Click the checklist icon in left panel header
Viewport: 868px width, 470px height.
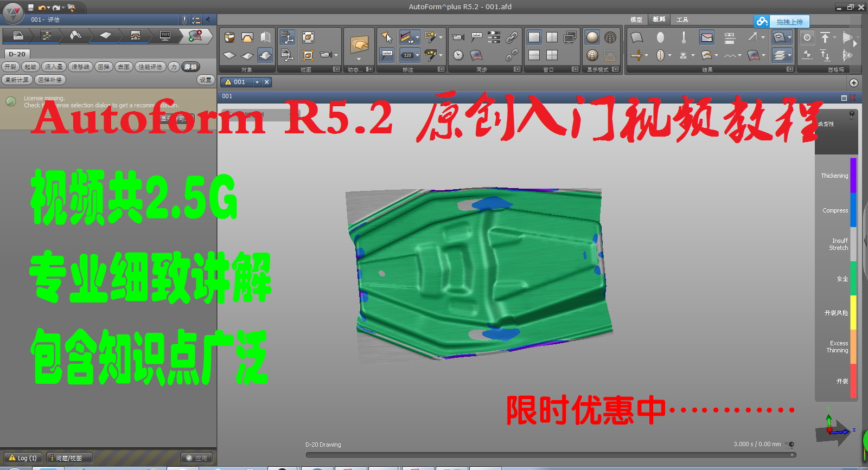[196, 20]
